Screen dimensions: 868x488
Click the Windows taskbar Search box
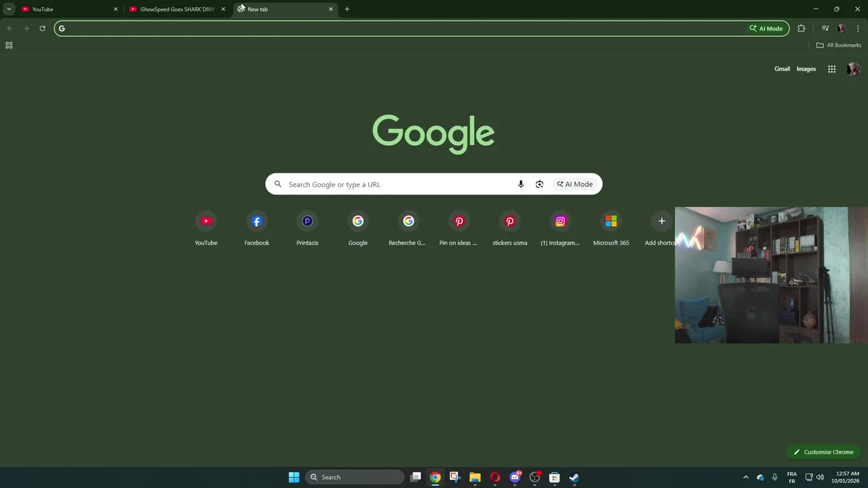click(355, 477)
